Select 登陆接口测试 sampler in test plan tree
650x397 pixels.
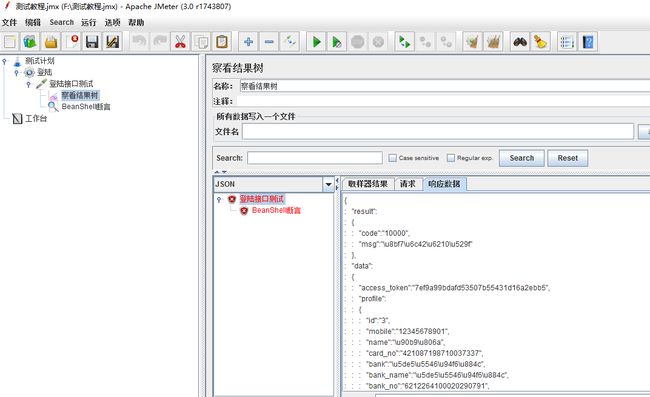click(71, 84)
